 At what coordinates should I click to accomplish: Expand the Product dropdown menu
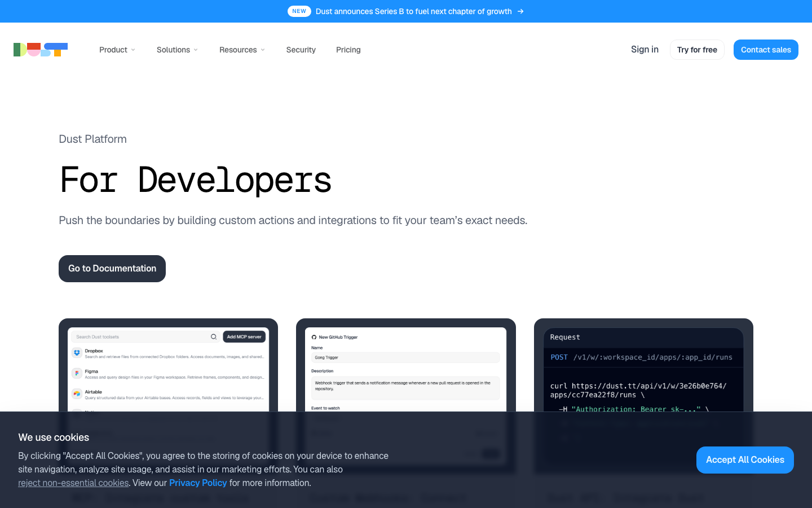pos(117,50)
